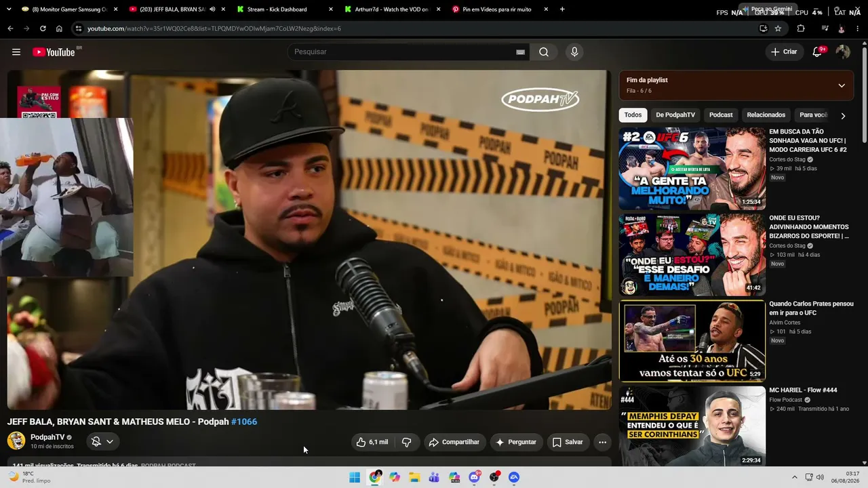
Task: Open YouTube notifications bell
Action: pyautogui.click(x=817, y=52)
